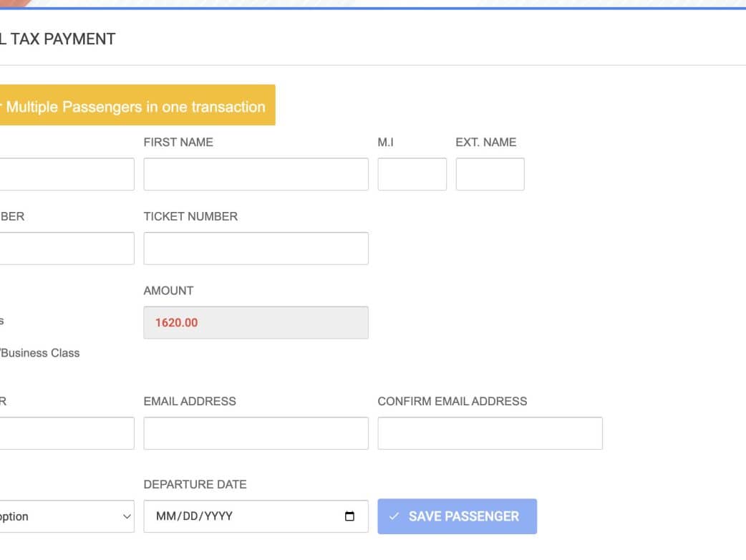Viewport: 746px width, 560px height.
Task: Click the partially visible field left of First Name
Action: [x=67, y=174]
